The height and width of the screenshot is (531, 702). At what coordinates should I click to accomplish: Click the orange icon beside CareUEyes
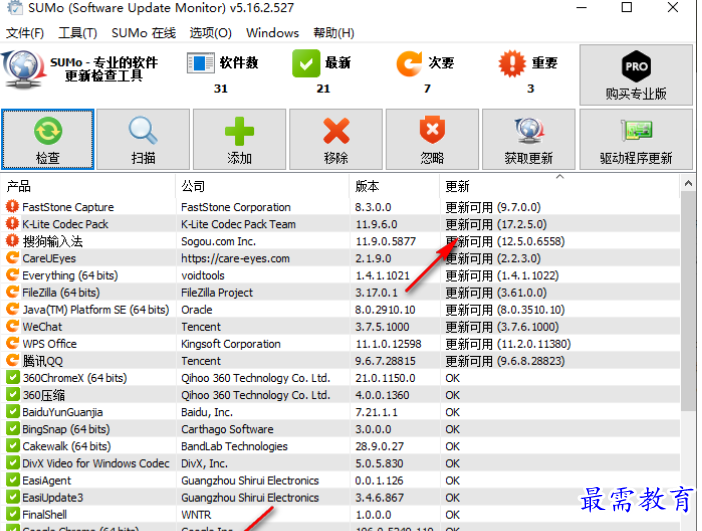(x=12, y=258)
